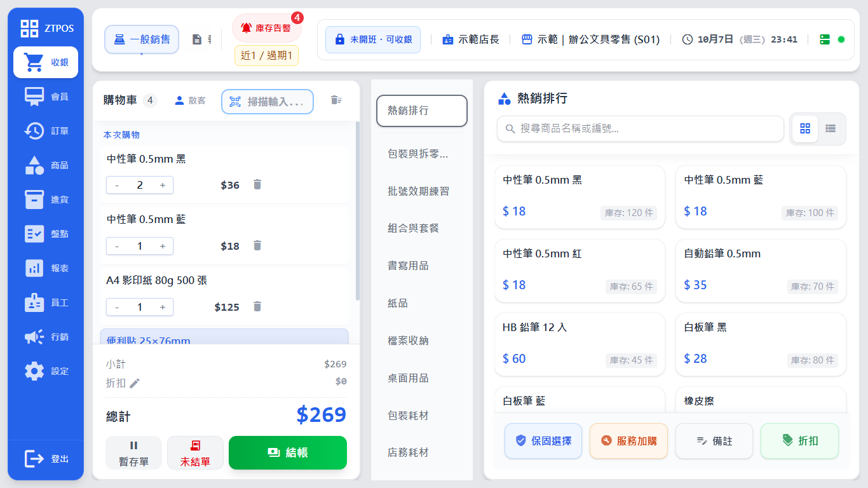
Task: Focus the 掃描輸入 barcode scan field
Action: point(268,102)
